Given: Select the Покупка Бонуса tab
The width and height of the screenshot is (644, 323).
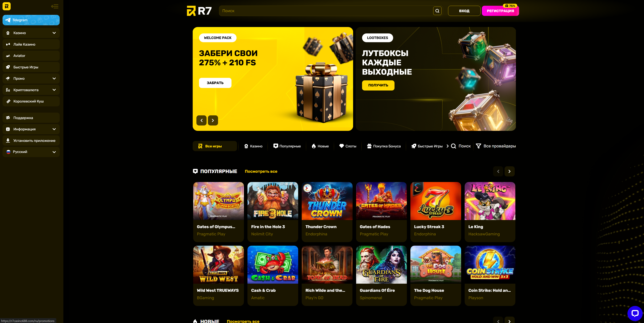Looking at the screenshot, I should coord(384,146).
